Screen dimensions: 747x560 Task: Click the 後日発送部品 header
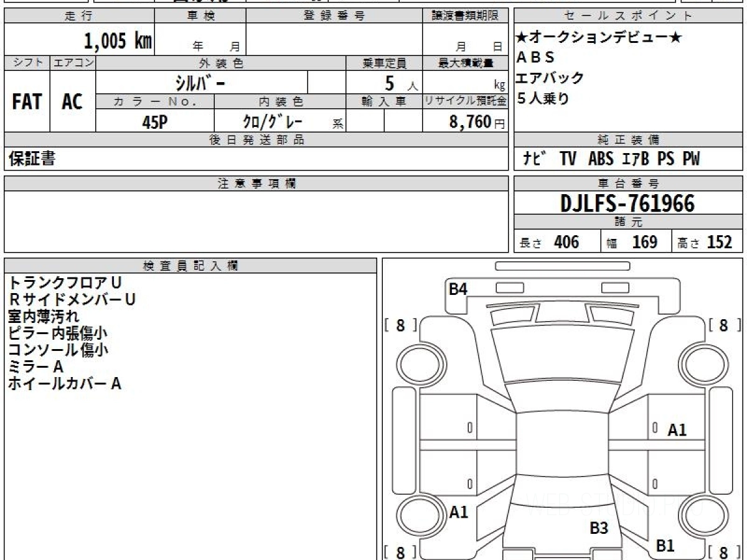256,140
